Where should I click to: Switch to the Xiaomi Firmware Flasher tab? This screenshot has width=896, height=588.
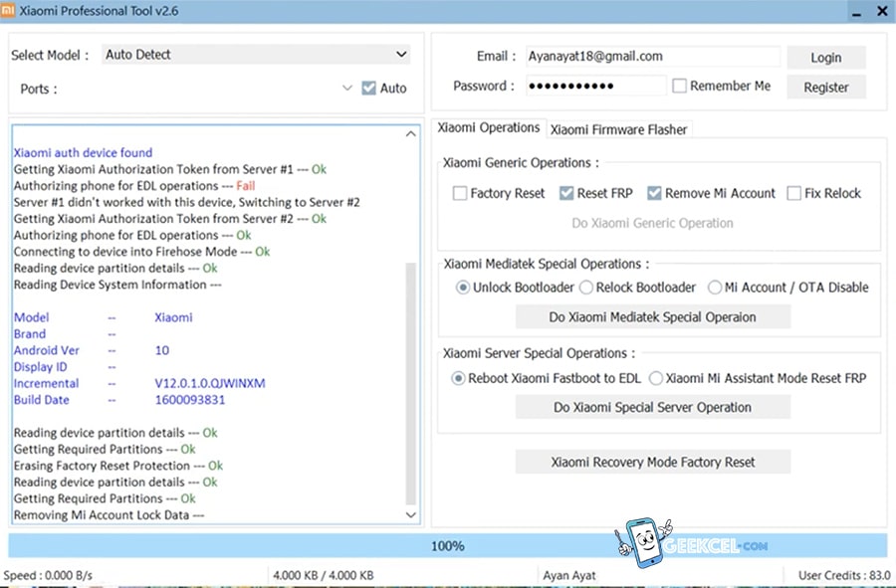(x=619, y=129)
